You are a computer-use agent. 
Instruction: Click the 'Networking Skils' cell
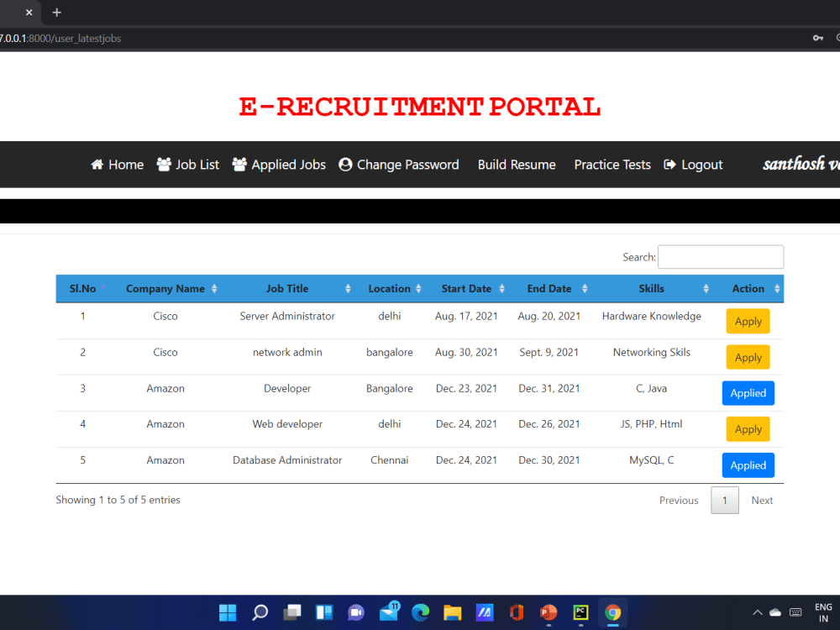tap(652, 353)
